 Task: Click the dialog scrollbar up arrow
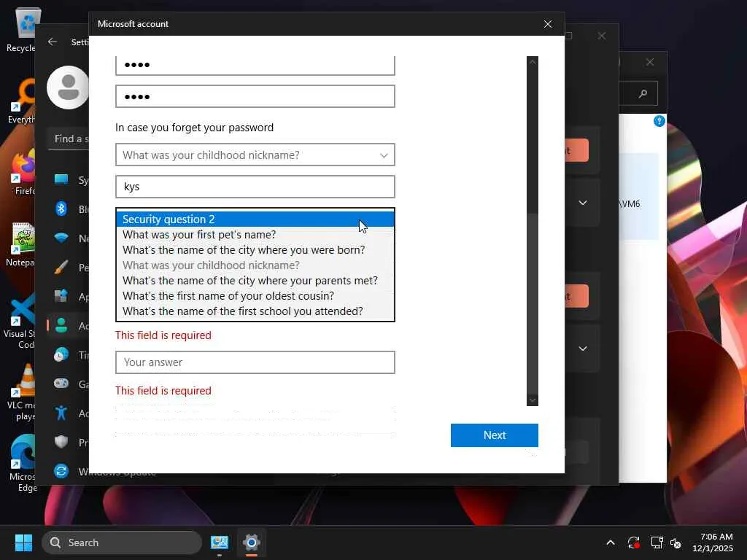(x=532, y=62)
